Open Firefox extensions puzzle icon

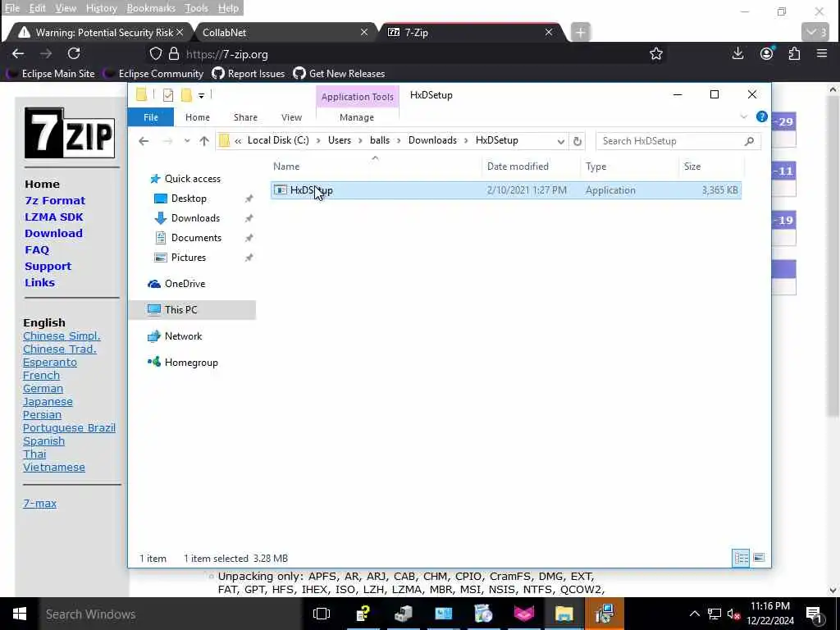pyautogui.click(x=794, y=53)
